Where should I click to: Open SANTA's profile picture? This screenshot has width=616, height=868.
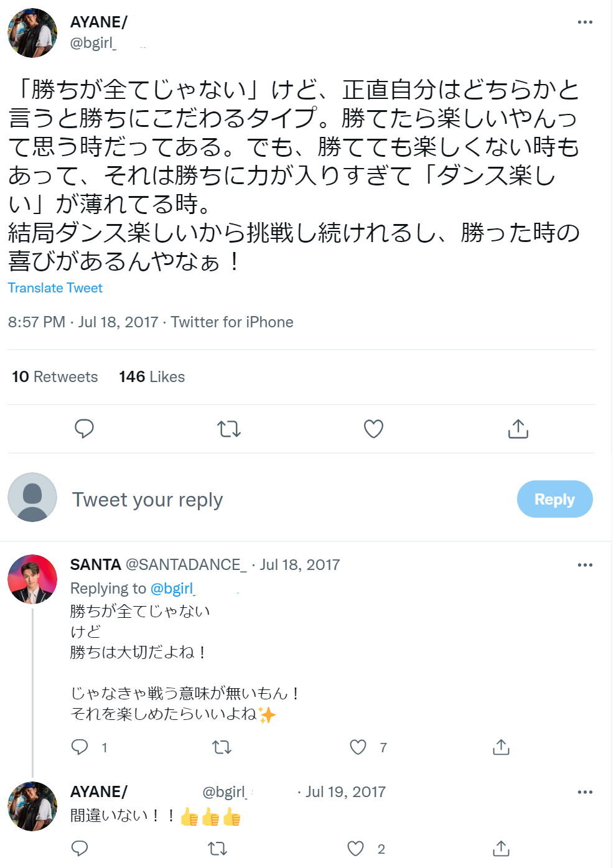click(32, 579)
